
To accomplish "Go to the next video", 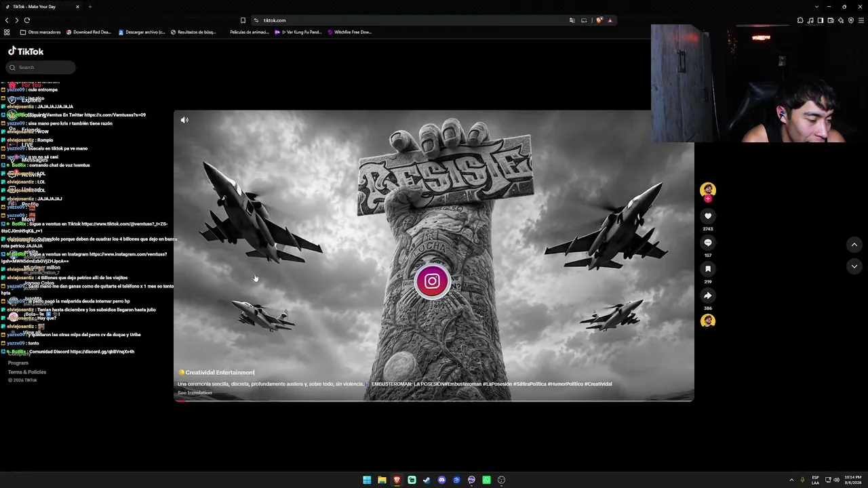I will (854, 266).
